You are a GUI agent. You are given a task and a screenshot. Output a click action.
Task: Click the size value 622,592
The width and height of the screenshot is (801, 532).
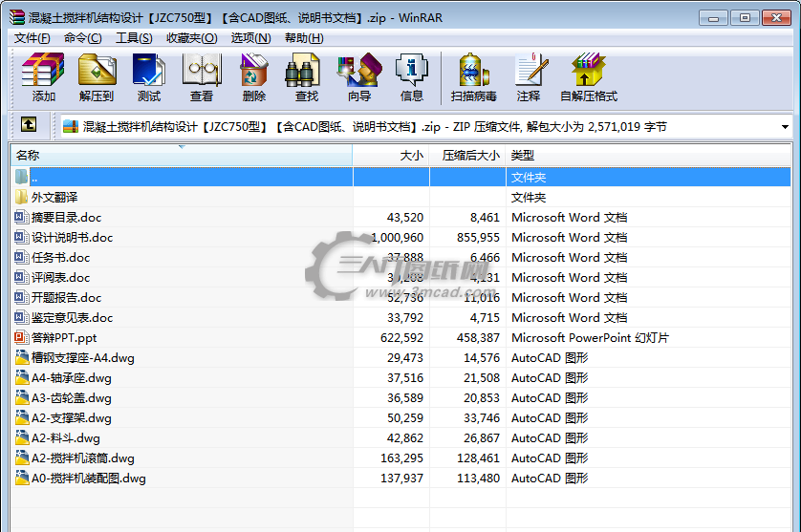pyautogui.click(x=401, y=337)
